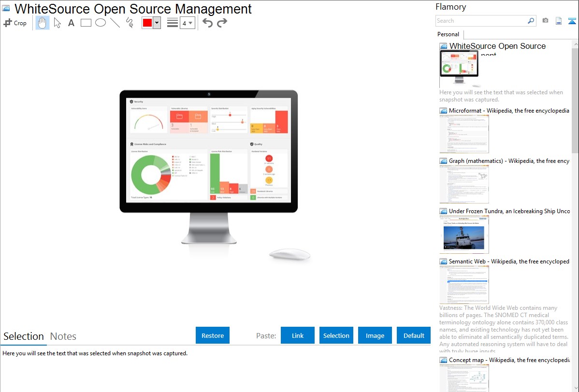579x392 pixels.
Task: Click the Microformat - Wikipedia title
Action: pyautogui.click(x=509, y=111)
